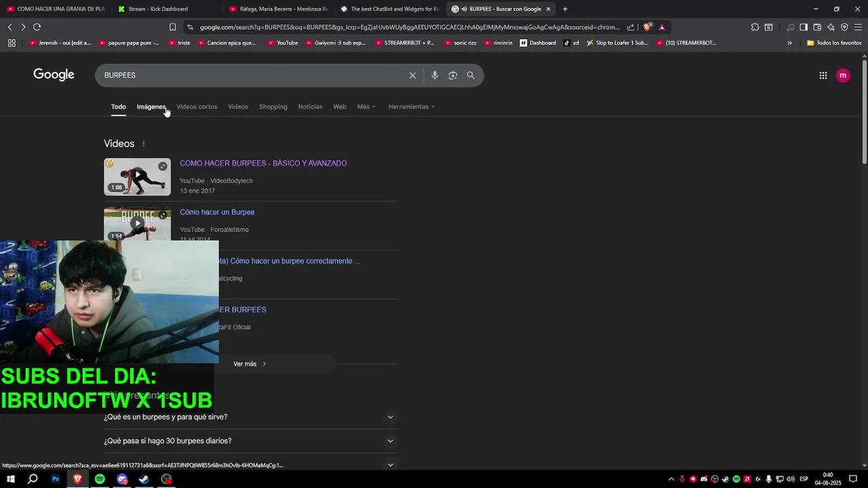Open new browser tab with plus button

pos(565,9)
